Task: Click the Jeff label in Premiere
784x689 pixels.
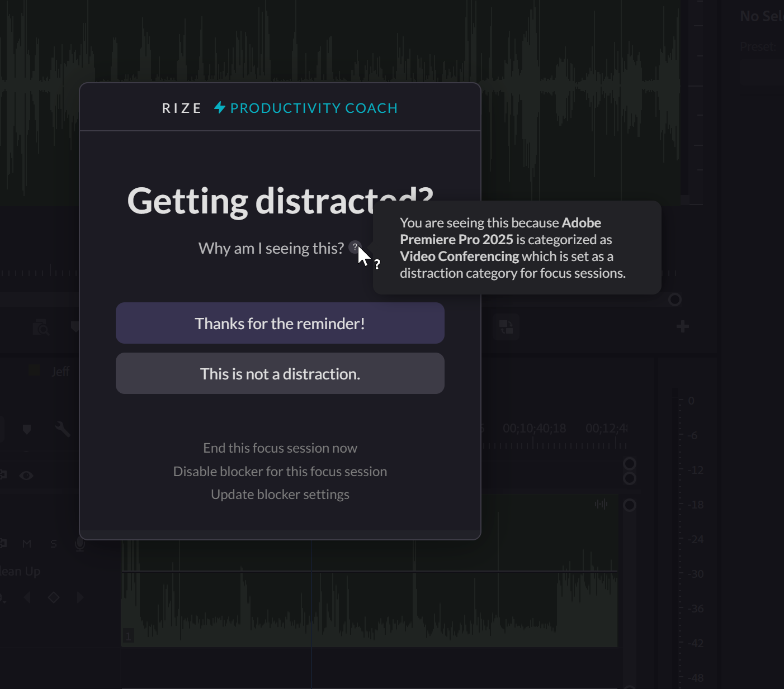Action: pos(60,372)
